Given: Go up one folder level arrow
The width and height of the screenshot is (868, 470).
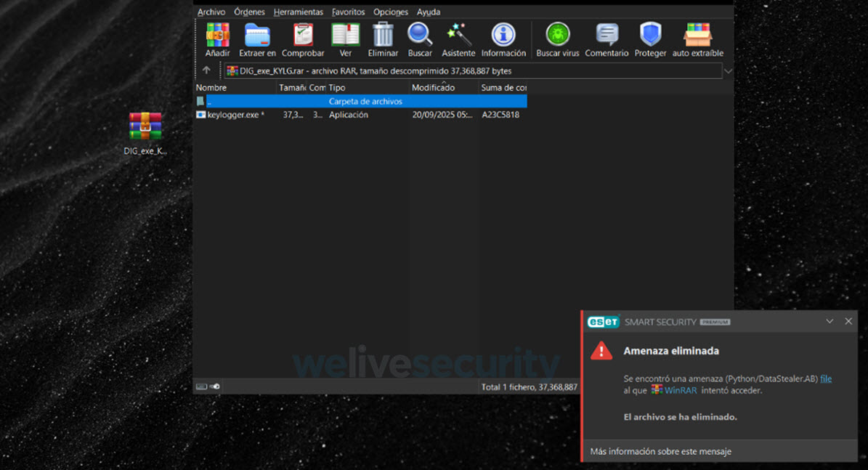Looking at the screenshot, I should coord(206,70).
